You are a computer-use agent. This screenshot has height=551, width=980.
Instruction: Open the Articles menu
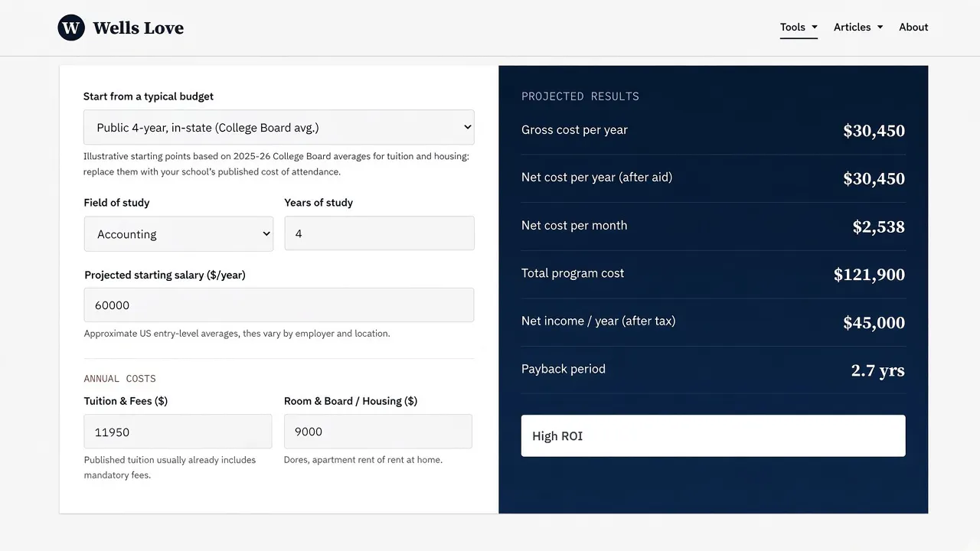click(858, 27)
